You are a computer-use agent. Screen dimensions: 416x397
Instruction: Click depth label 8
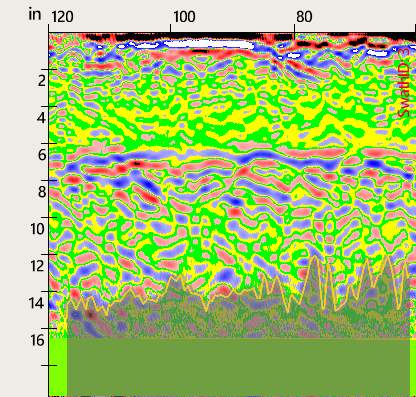[42, 192]
